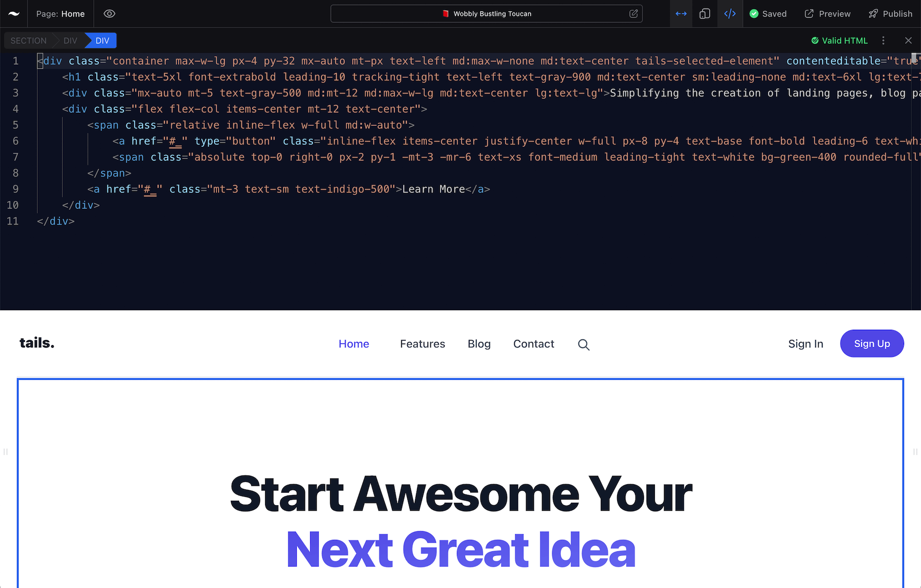Toggle full-width arrows icon

(x=681, y=14)
